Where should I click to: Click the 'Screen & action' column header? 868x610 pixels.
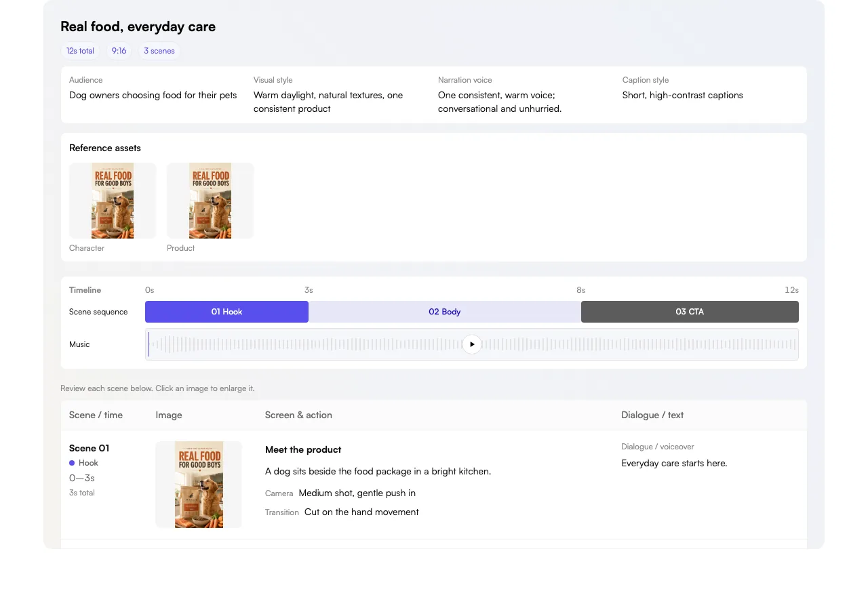298,415
